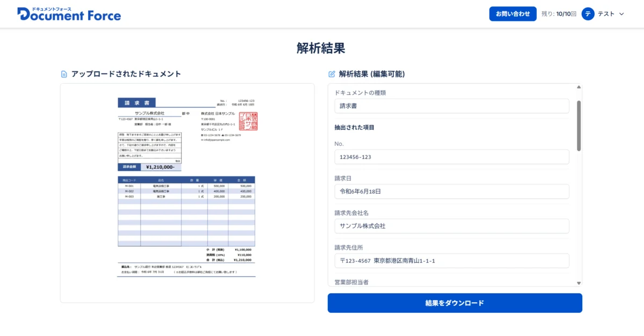This screenshot has width=644, height=336.
Task: Click the 請求先会社名 field サンプル株式会社
Action: click(451, 226)
